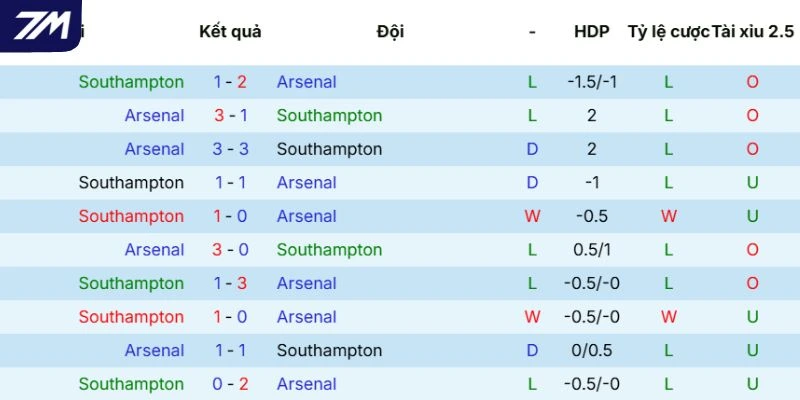Click the Tỷ lệ cược header
Screen dimensions: 800x400
[668, 31]
